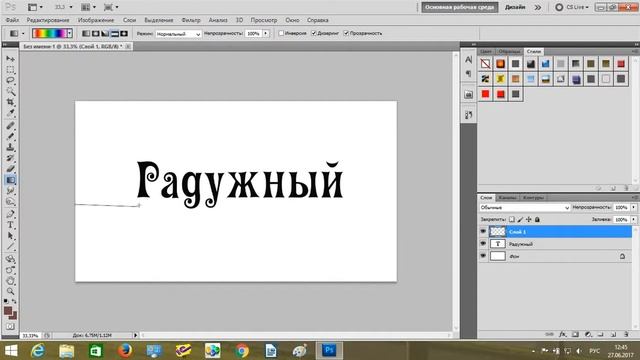The height and width of the screenshot is (360, 640).
Task: Click the CS Live button
Action: [x=573, y=7]
